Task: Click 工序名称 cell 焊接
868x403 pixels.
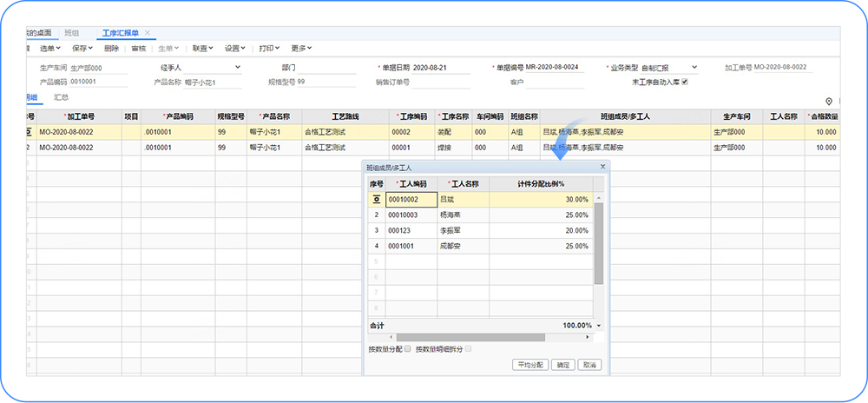Action: pos(453,148)
